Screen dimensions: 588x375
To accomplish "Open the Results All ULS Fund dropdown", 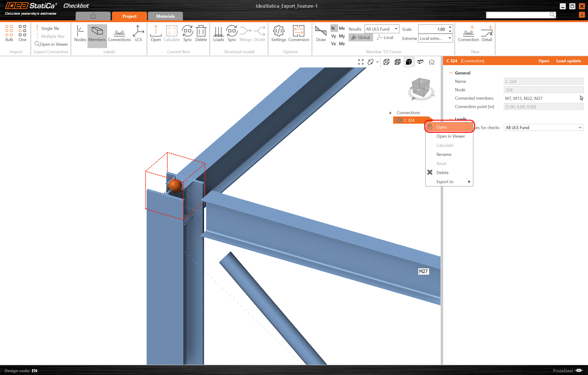I will 382,29.
